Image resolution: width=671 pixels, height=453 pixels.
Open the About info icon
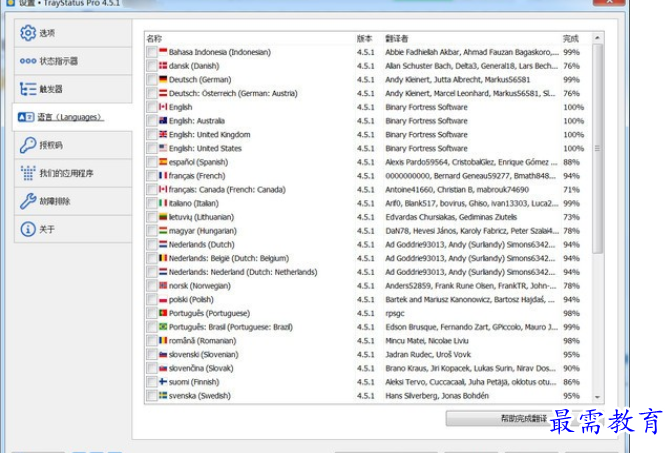[x=28, y=229]
